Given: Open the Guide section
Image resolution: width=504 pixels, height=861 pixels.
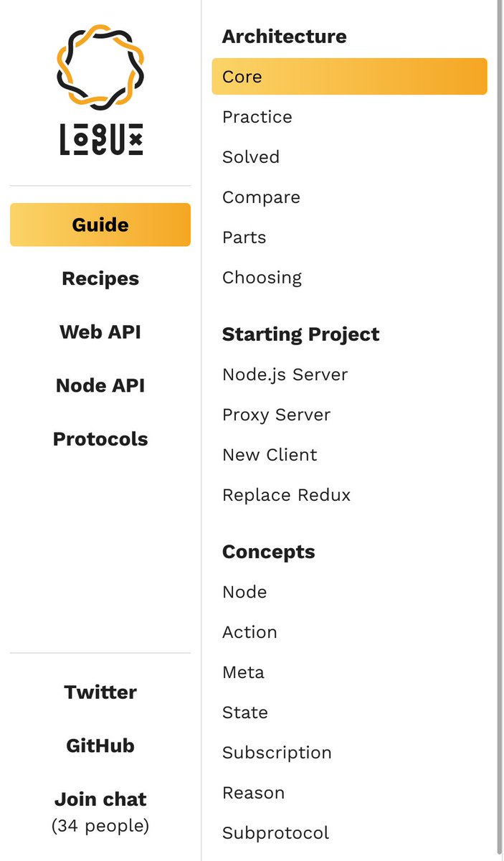Looking at the screenshot, I should (x=100, y=225).
